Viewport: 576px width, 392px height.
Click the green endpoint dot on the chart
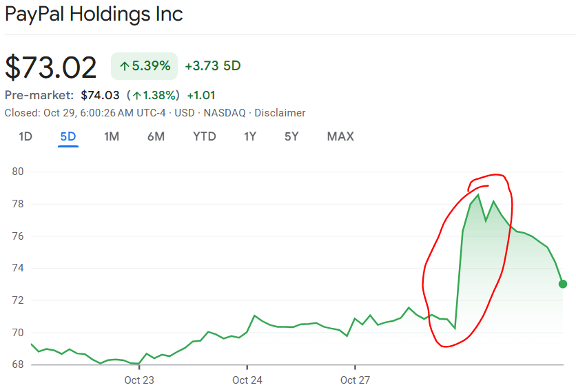pyautogui.click(x=563, y=284)
